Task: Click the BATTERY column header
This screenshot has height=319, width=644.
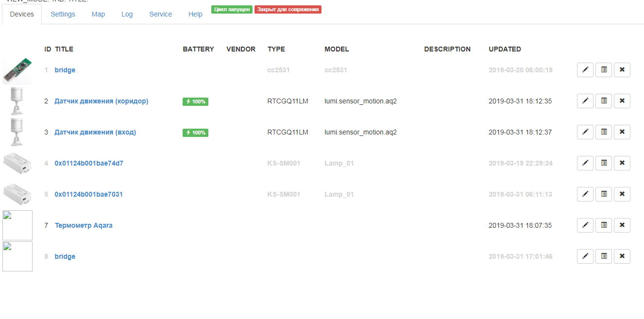Action: coord(198,49)
